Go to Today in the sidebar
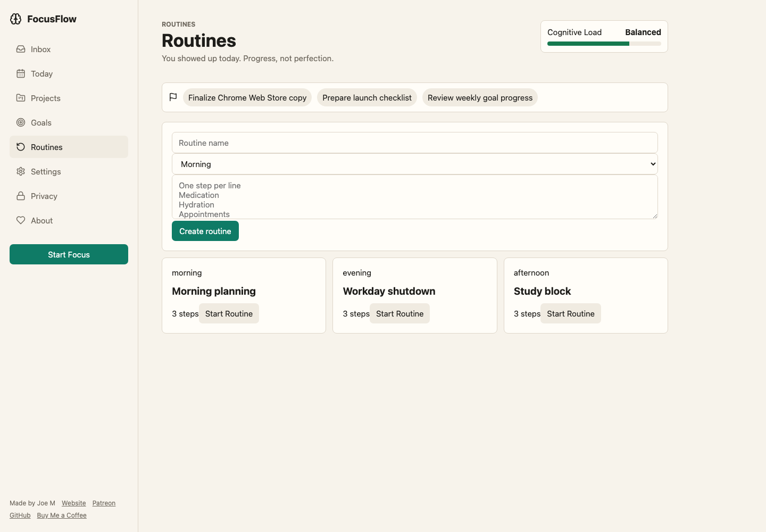Viewport: 766px width, 532px height. [69, 73]
